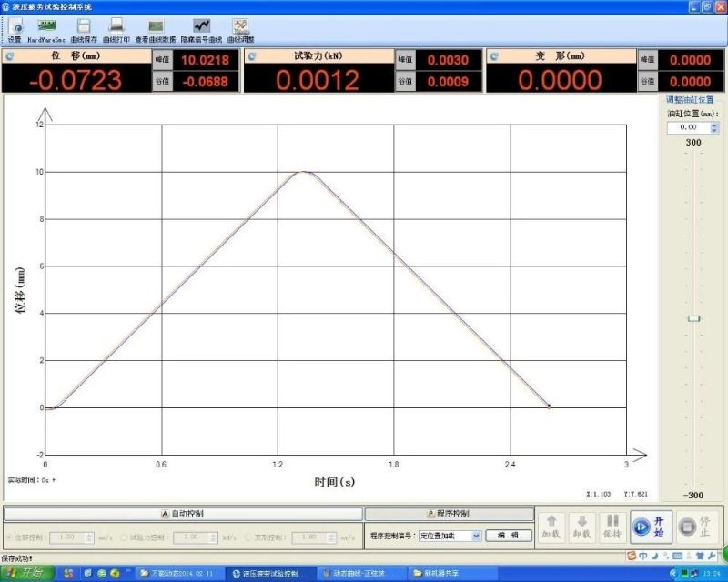The width and height of the screenshot is (728, 582).
Task: Select the 试验力控制 radio button
Action: click(124, 537)
